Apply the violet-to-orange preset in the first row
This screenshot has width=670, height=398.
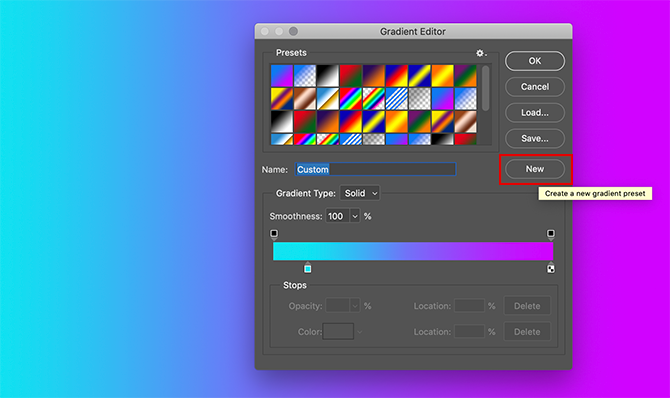coord(374,76)
